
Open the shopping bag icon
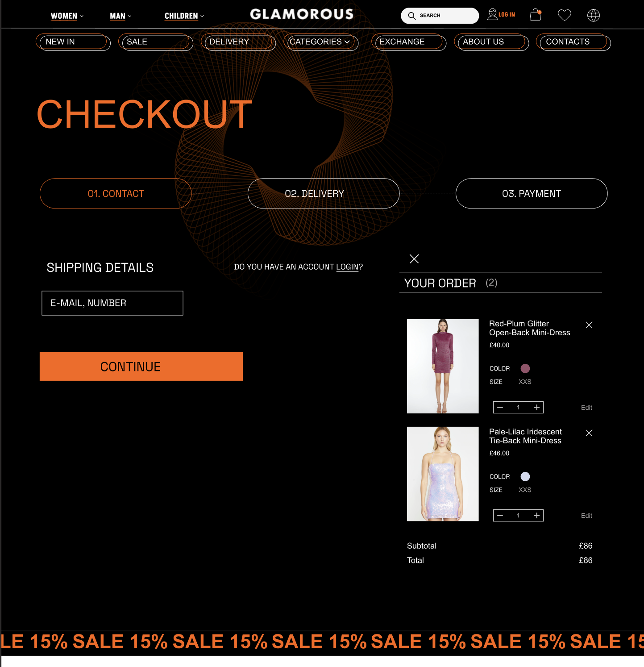coord(535,15)
